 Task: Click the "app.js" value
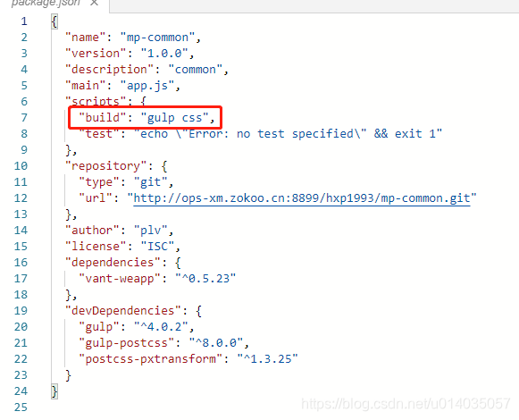[x=147, y=86]
